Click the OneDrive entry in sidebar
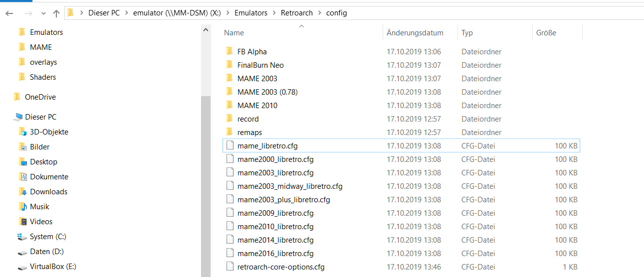Viewport: 644px width, 277px height. click(40, 97)
